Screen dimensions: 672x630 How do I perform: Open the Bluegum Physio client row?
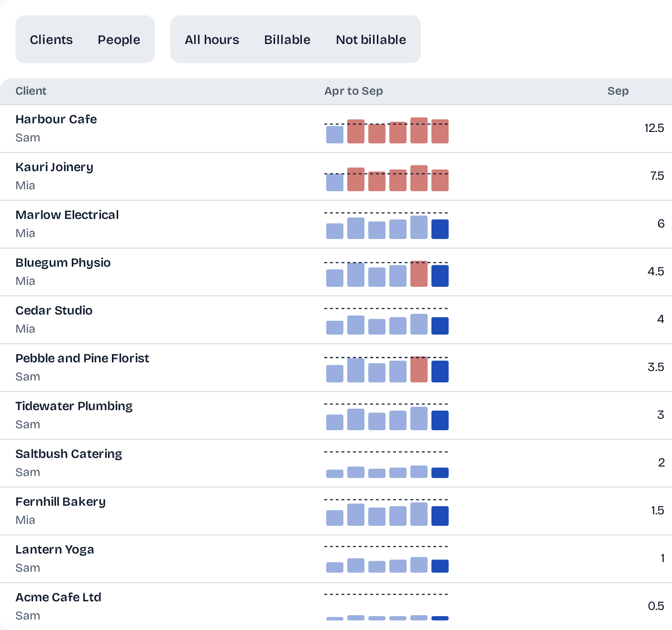point(336,272)
